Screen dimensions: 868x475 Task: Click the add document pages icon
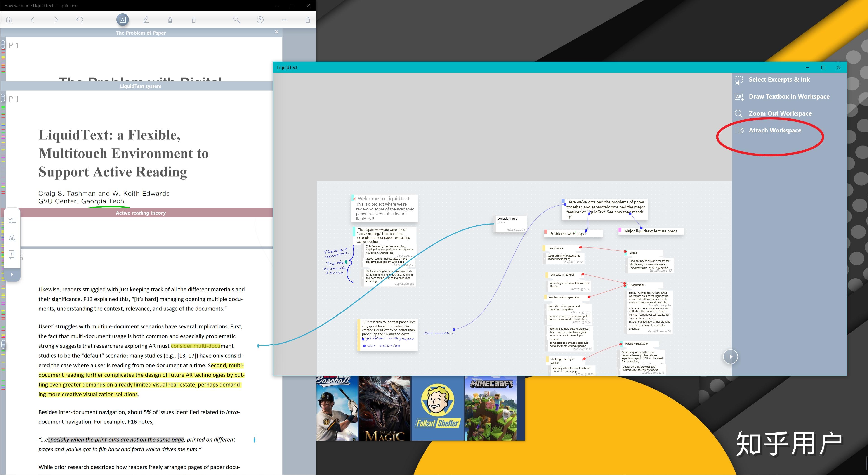pyautogui.click(x=12, y=255)
